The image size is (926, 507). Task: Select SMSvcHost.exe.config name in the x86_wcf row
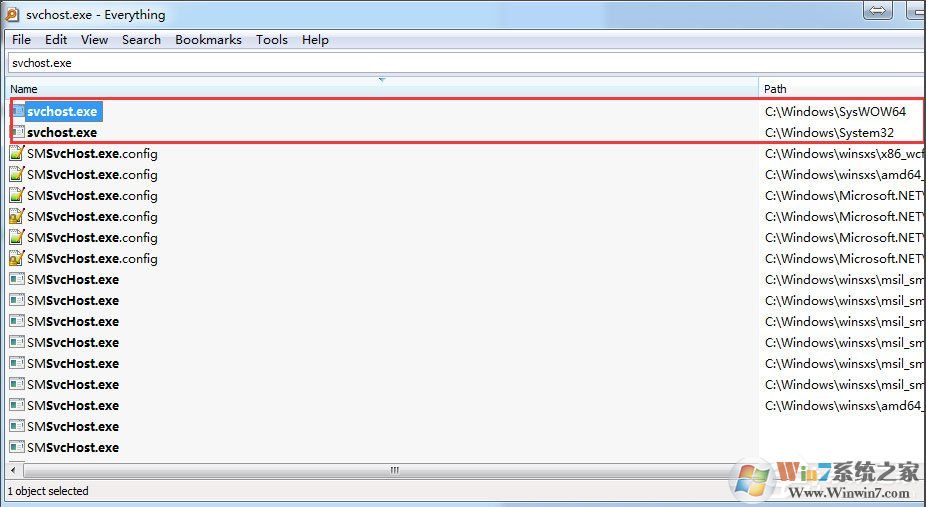click(x=92, y=154)
